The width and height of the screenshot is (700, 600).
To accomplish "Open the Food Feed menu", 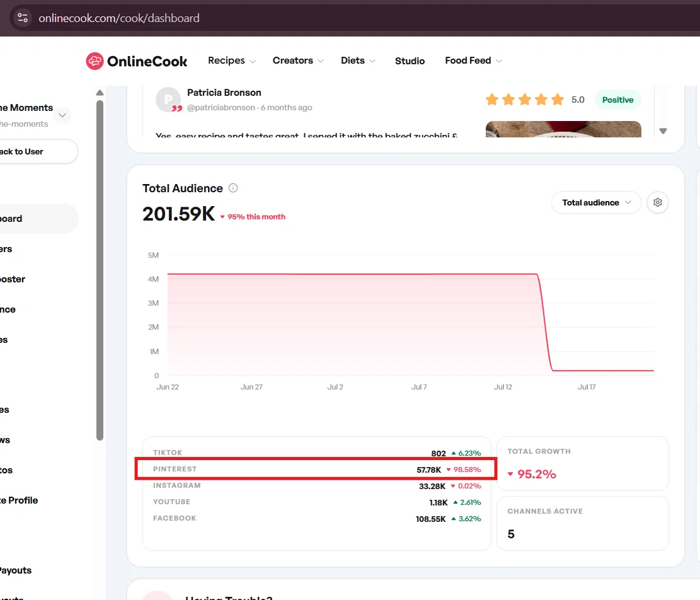I will [473, 61].
